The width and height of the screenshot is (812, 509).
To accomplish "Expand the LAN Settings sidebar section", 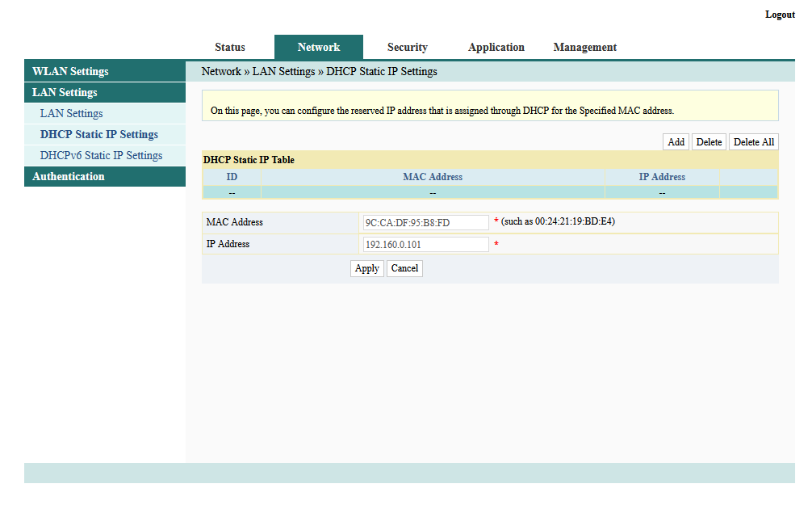I will tap(64, 92).
